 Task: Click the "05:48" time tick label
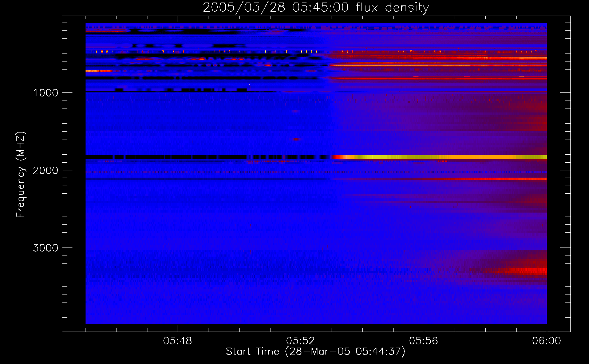click(x=178, y=341)
